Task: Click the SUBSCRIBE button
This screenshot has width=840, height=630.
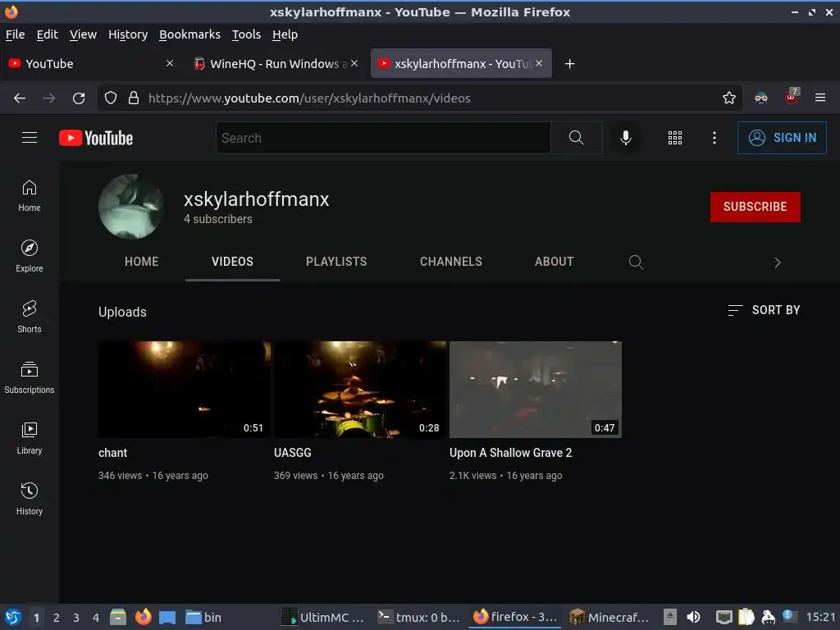Action: point(756,207)
